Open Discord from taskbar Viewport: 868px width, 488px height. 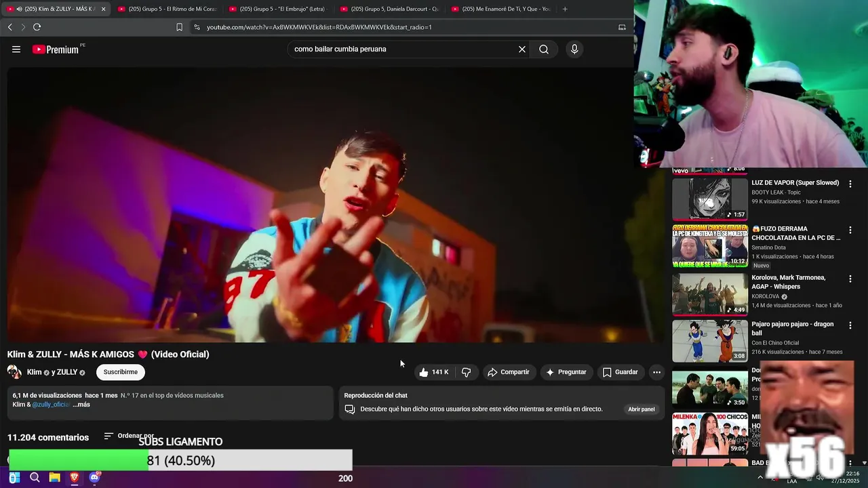(x=94, y=478)
